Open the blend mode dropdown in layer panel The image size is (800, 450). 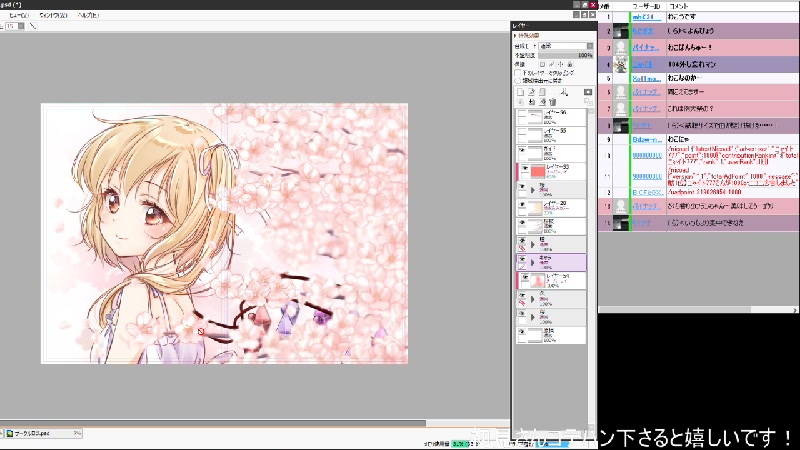click(x=563, y=46)
